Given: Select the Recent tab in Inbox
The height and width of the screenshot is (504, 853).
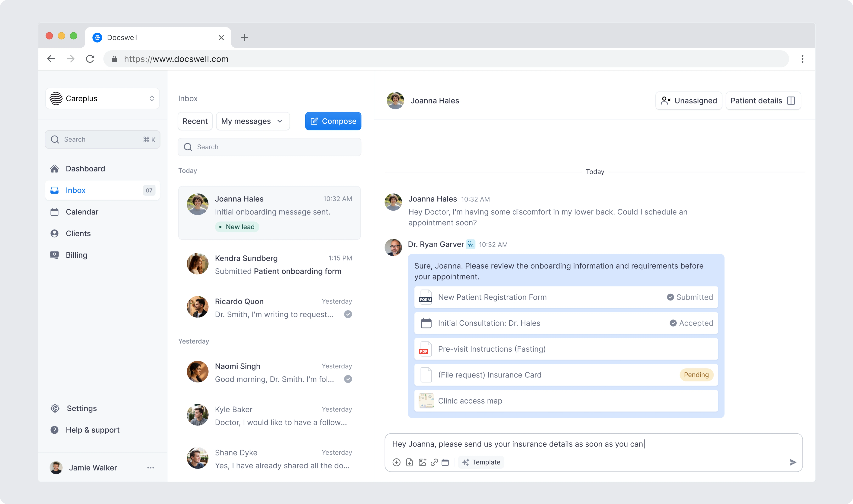Looking at the screenshot, I should 195,121.
